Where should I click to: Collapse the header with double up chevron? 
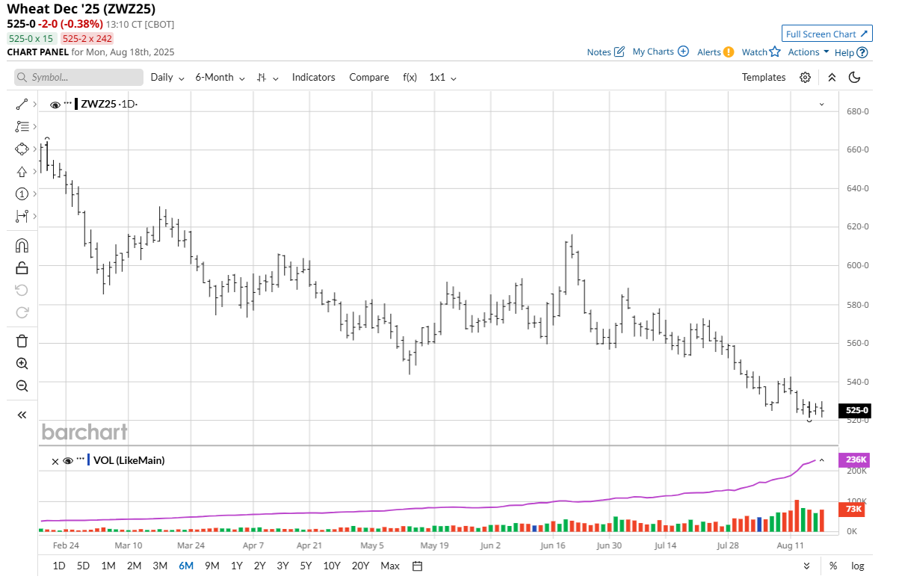(x=831, y=77)
